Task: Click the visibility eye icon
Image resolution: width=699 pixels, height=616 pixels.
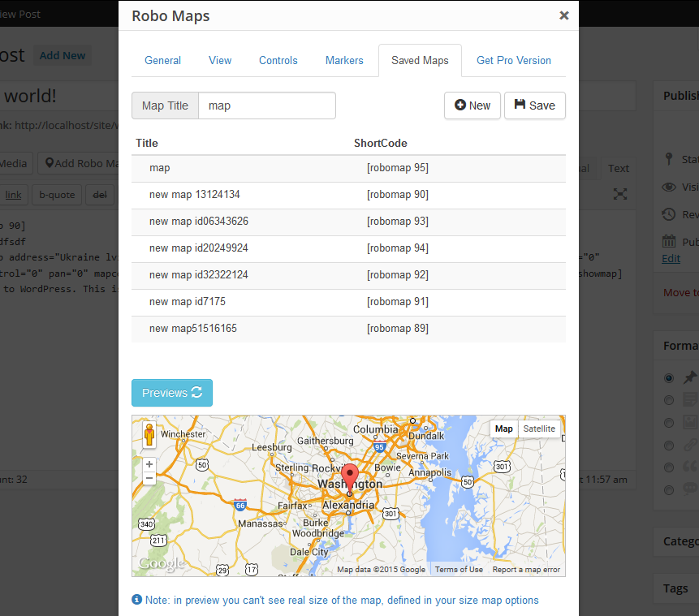Action: [x=669, y=187]
